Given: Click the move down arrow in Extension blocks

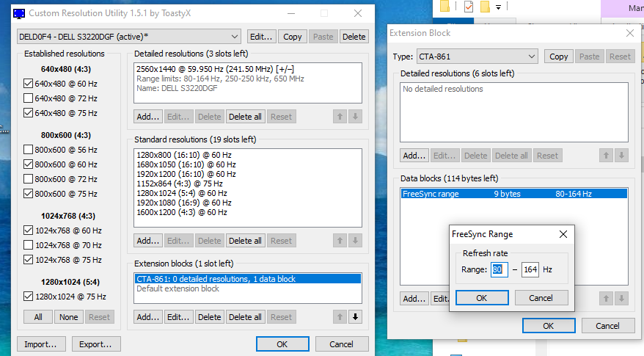Looking at the screenshot, I should click(355, 317).
